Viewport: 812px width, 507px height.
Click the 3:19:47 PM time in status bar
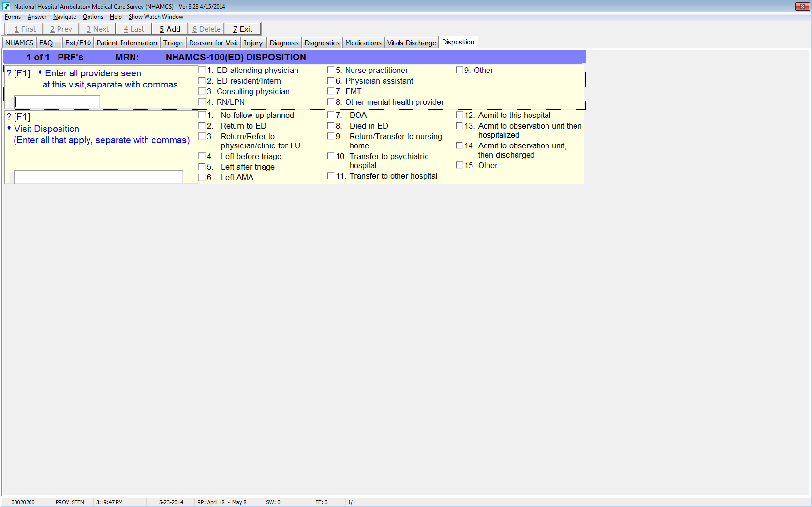coord(109,502)
